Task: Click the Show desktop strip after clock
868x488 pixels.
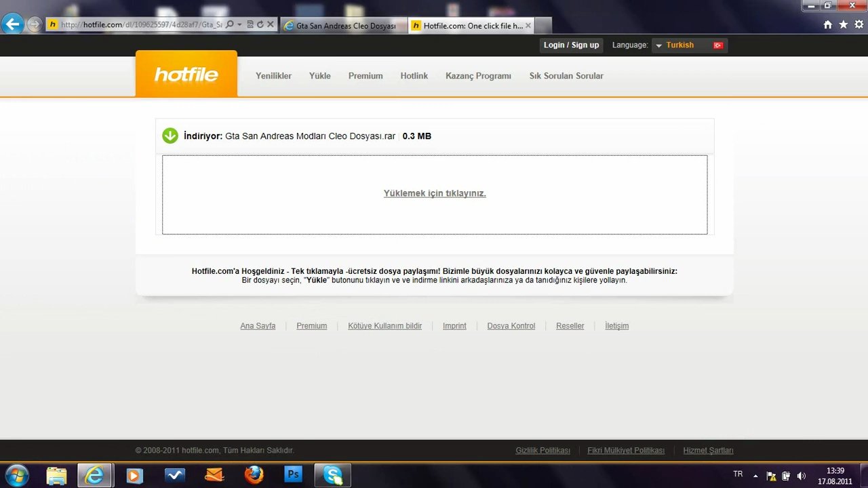Action: (x=863, y=476)
